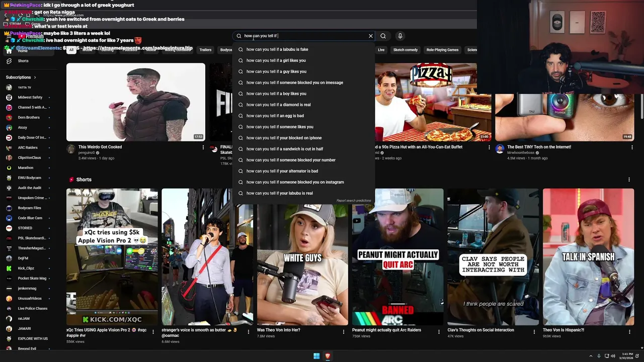Select suggestion 'how can you tell if a labubu is fake'
Image resolution: width=644 pixels, height=362 pixels.
303,49
